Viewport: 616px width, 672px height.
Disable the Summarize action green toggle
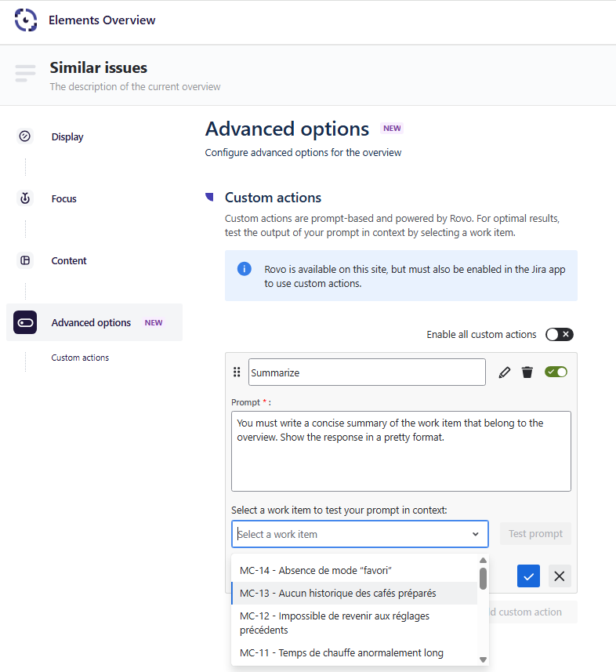[556, 372]
